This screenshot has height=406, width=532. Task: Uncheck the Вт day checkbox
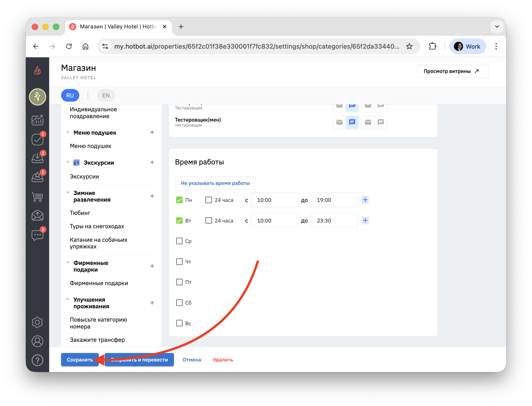coord(179,220)
